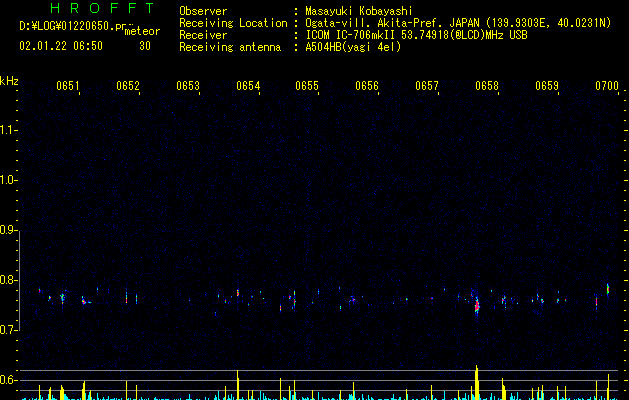Click the 0653 time marker
The image size is (629, 400).
188,86
